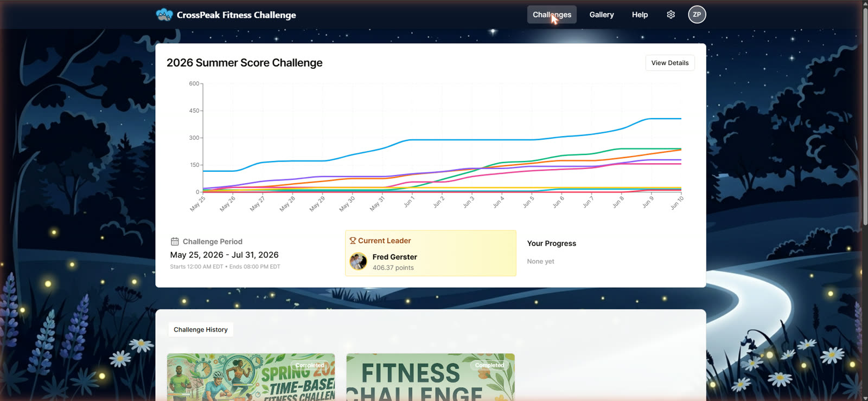Screen dimensions: 868x401
Task: Click the CrossPeak Fitness Challenge title
Action: (237, 15)
